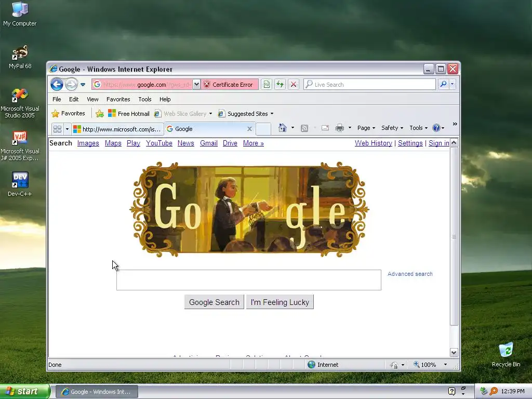Screen dimensions: 532x399
Task: Click the Google Doodle conductor image
Action: coord(249,209)
